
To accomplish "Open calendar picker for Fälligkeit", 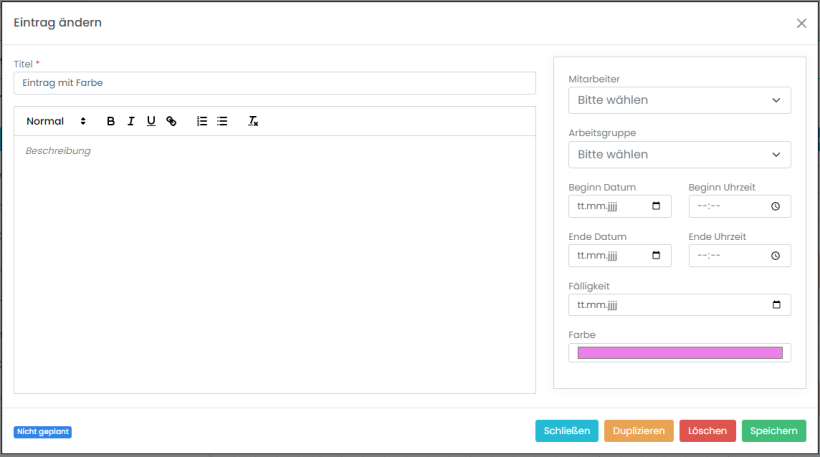I will [x=776, y=304].
